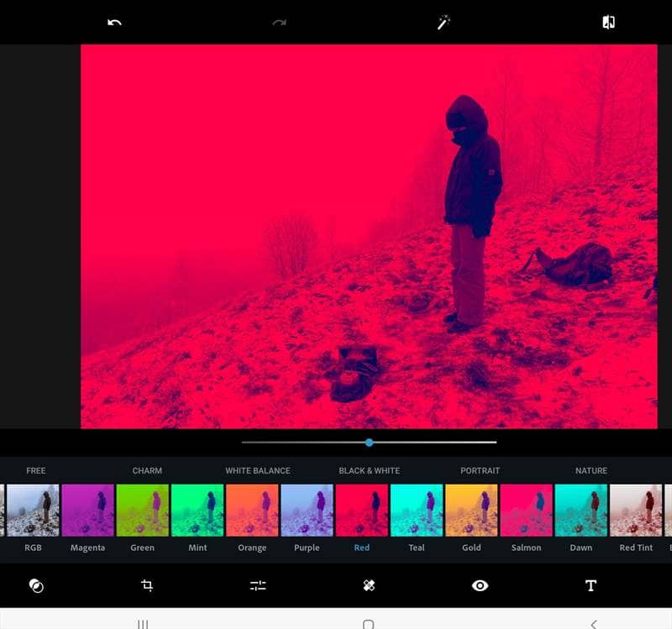672x629 pixels.
Task: Apply auto-enhance with magic wand
Action: click(x=444, y=23)
